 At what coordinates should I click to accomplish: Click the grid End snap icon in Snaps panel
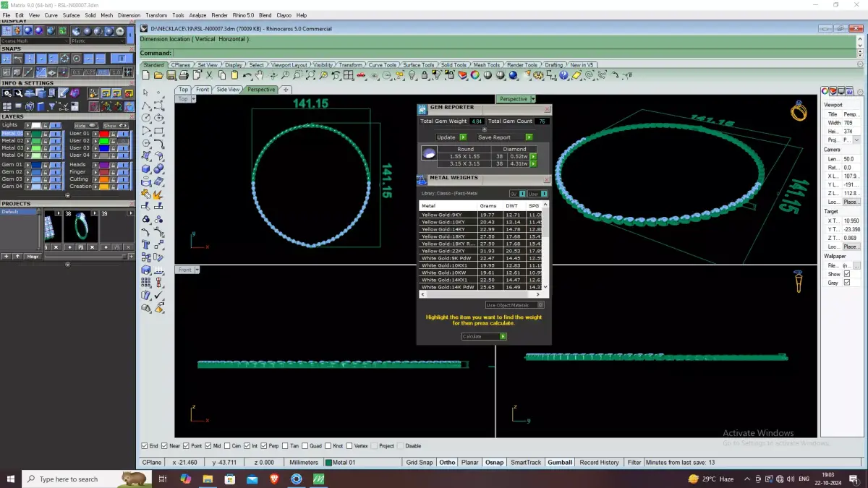[x=7, y=59]
